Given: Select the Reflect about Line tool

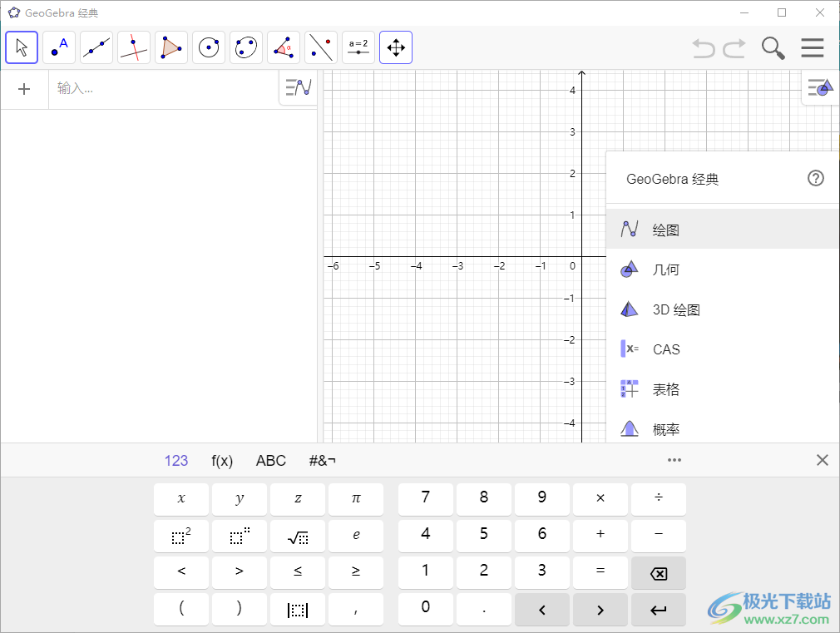Looking at the screenshot, I should (x=321, y=47).
